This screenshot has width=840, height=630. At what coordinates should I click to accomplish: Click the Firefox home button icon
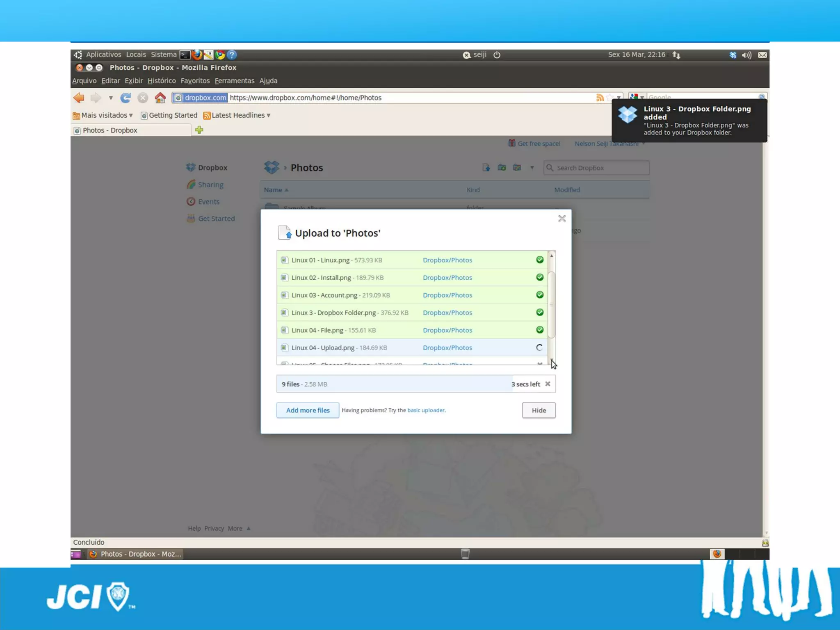tap(160, 98)
